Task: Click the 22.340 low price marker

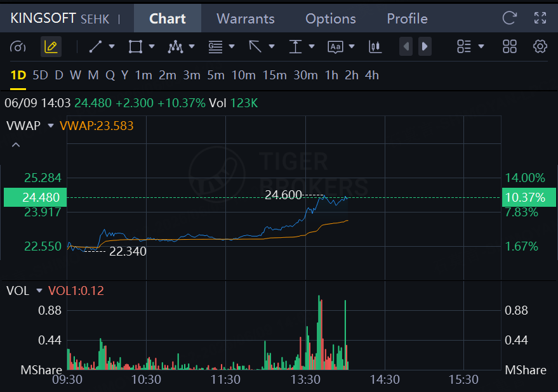Action: click(x=128, y=251)
